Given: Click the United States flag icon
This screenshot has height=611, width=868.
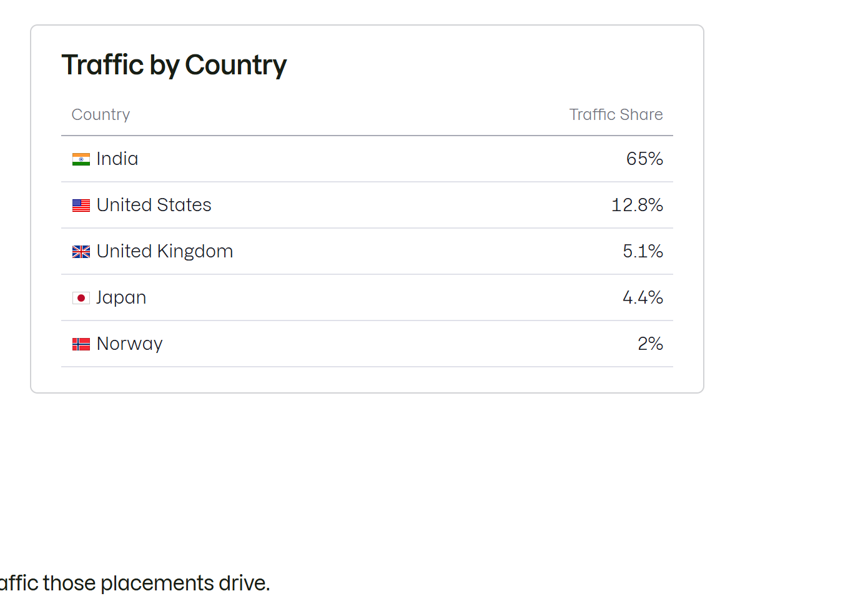Looking at the screenshot, I should (x=81, y=206).
